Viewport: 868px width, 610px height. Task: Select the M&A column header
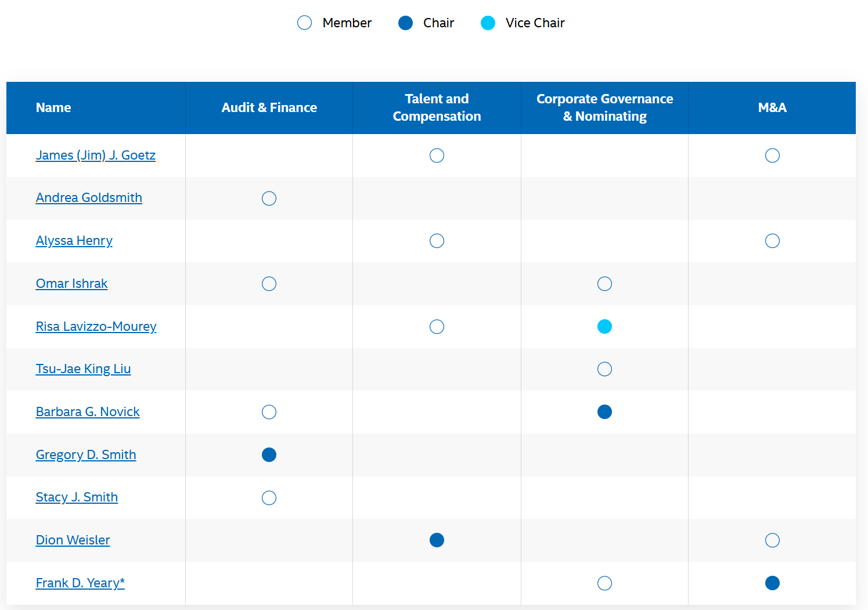[772, 108]
